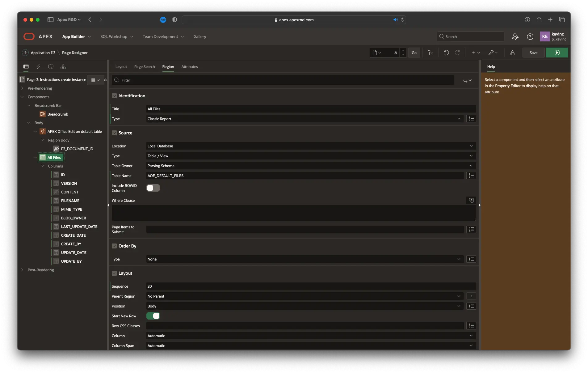Viewport: 588px width, 373px height.
Task: Redo the last change
Action: (x=457, y=53)
